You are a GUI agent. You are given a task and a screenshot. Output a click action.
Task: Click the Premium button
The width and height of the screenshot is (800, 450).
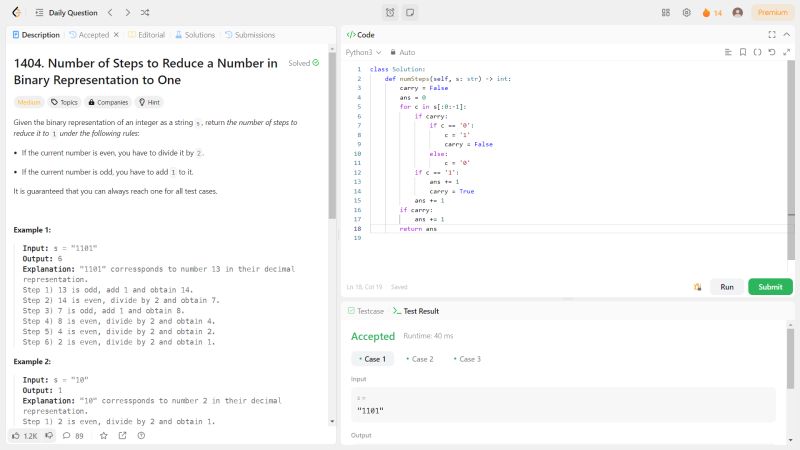(x=772, y=12)
